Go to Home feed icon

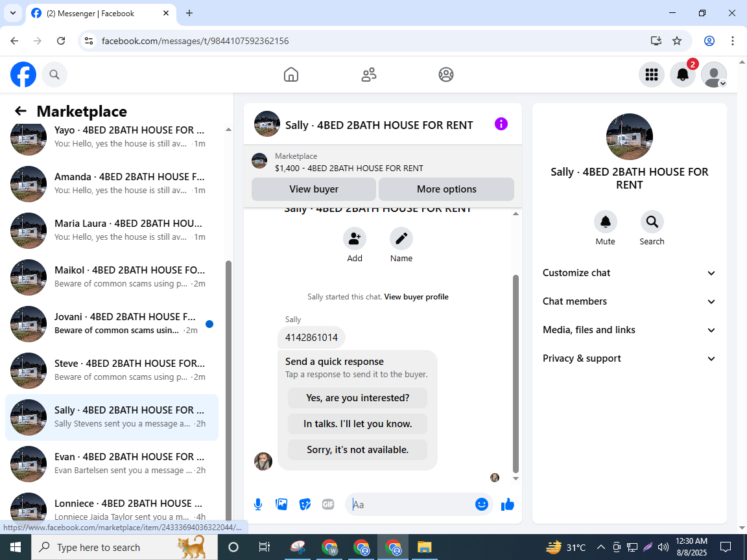pos(291,75)
